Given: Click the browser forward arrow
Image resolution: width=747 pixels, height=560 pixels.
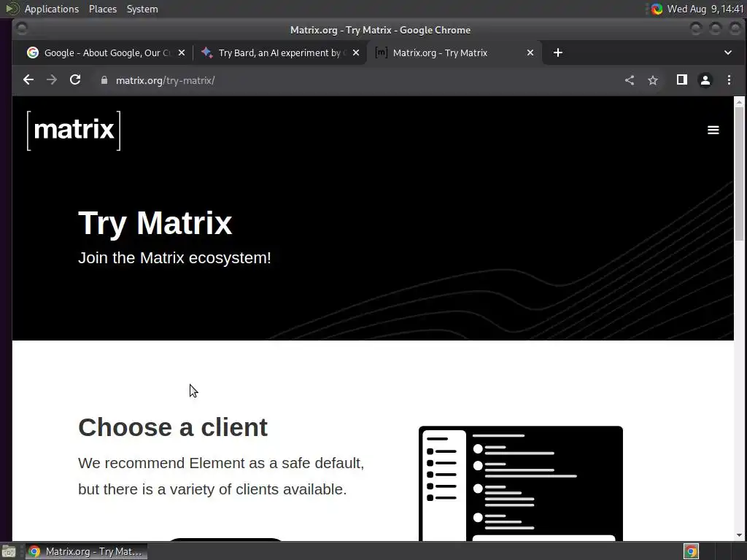Looking at the screenshot, I should (52, 80).
